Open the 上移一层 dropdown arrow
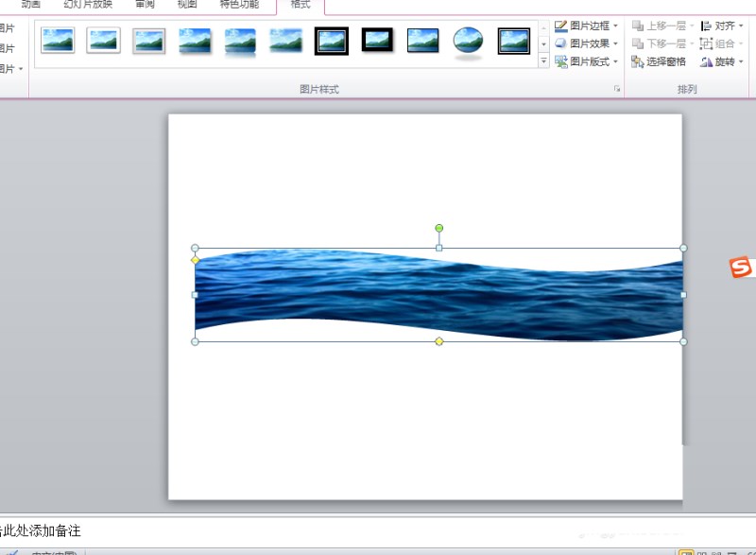The height and width of the screenshot is (555, 756). tap(692, 26)
